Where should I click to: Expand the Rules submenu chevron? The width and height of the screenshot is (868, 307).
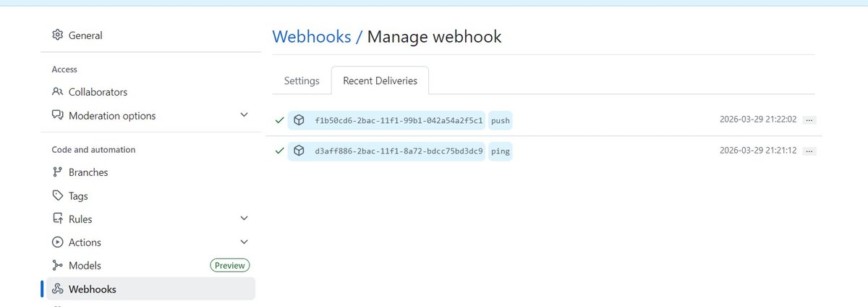click(244, 219)
